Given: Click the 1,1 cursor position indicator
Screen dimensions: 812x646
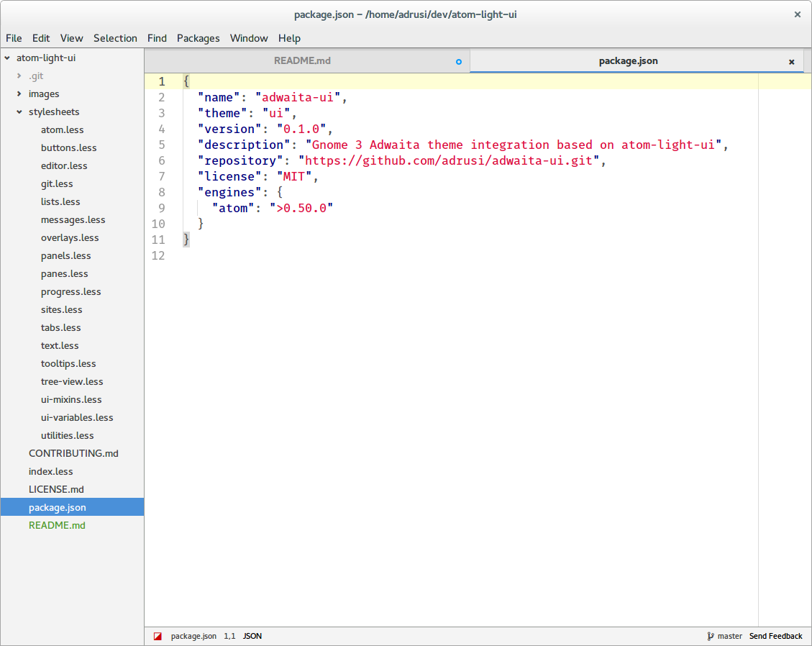Looking at the screenshot, I should [x=229, y=636].
